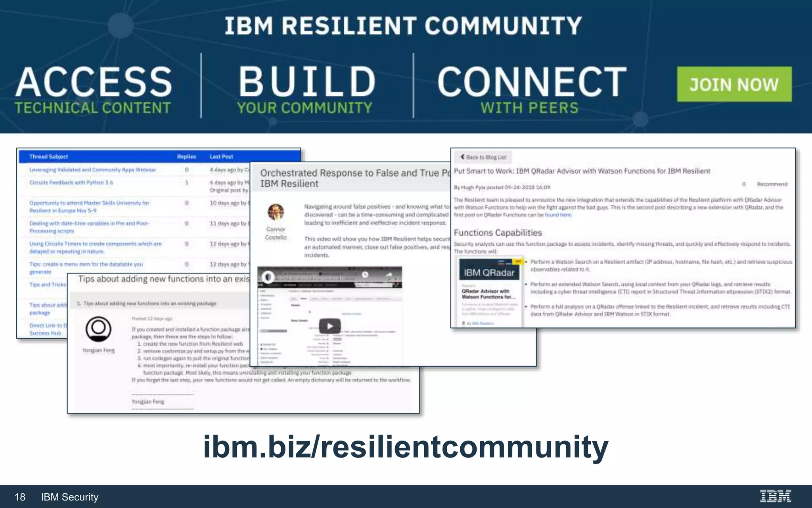812x508 pixels.
Task: Click the blog title 'Put Smart to Work'
Action: tap(582, 171)
